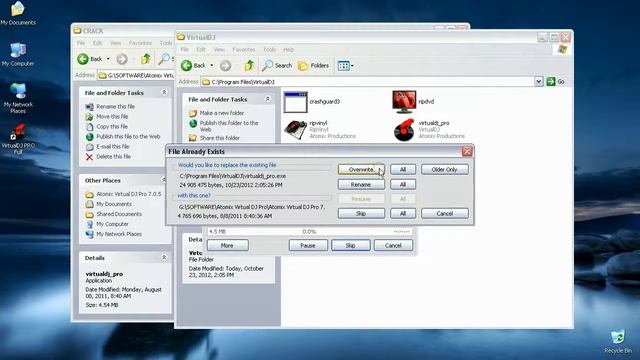Click All button beside Overwrite
The width and height of the screenshot is (640, 360).
click(402, 169)
